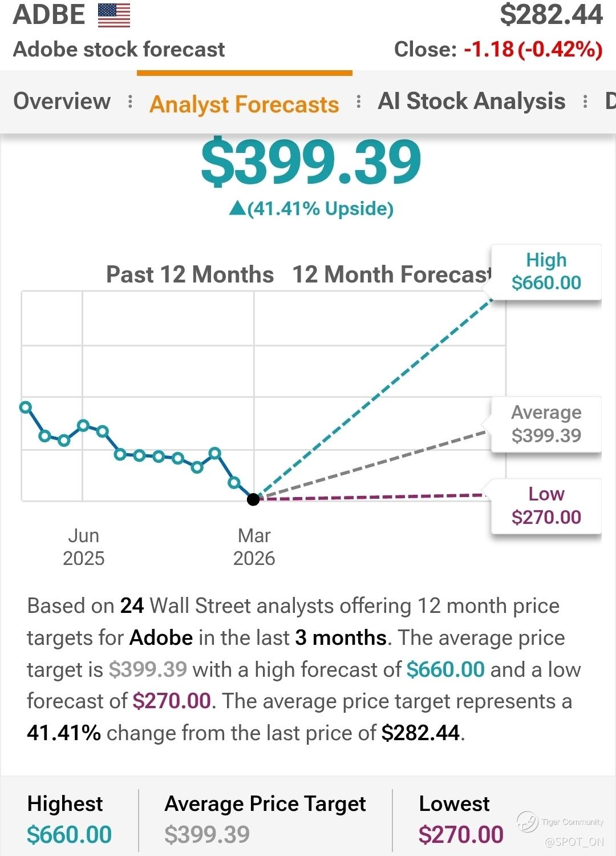Click the Lowest $270.00 summary cell
Screen dimensions: 616x856
point(461,819)
